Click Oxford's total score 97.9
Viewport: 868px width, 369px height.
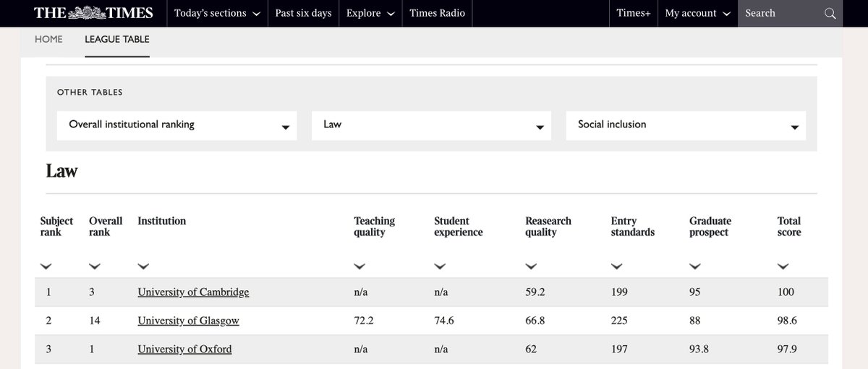[x=787, y=349]
